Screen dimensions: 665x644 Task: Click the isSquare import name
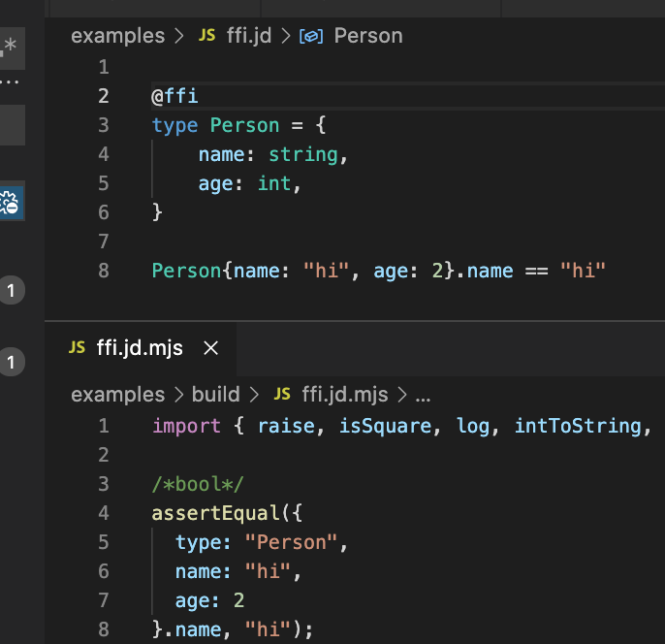click(385, 426)
